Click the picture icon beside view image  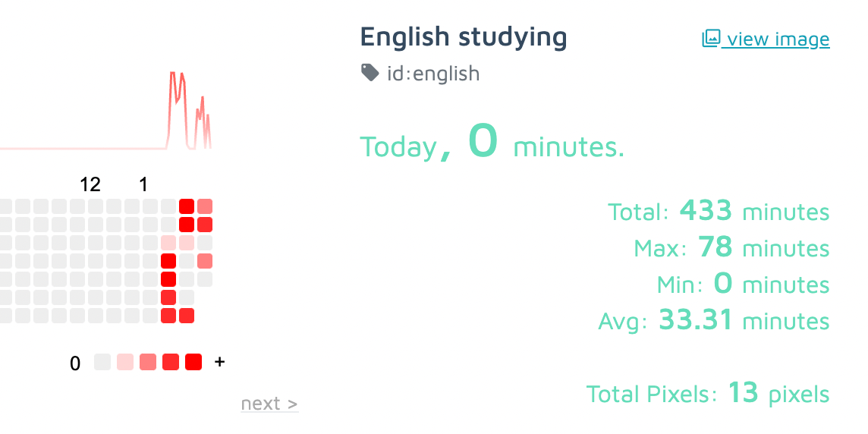pyautogui.click(x=711, y=38)
